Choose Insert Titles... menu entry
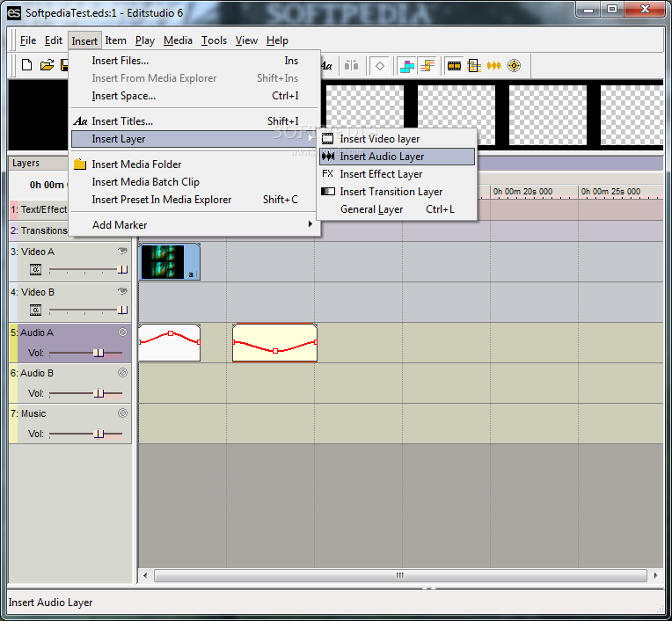Viewport: 672px width, 621px height. (194, 121)
